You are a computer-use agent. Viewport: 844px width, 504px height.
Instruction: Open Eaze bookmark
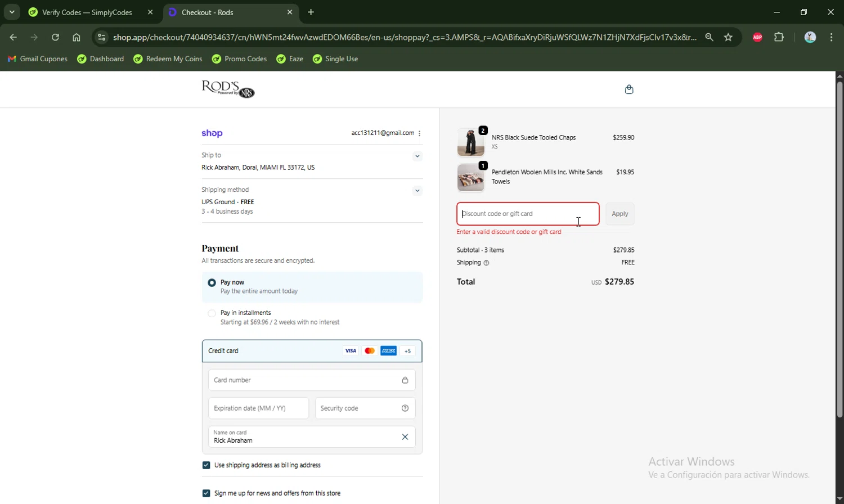click(290, 59)
